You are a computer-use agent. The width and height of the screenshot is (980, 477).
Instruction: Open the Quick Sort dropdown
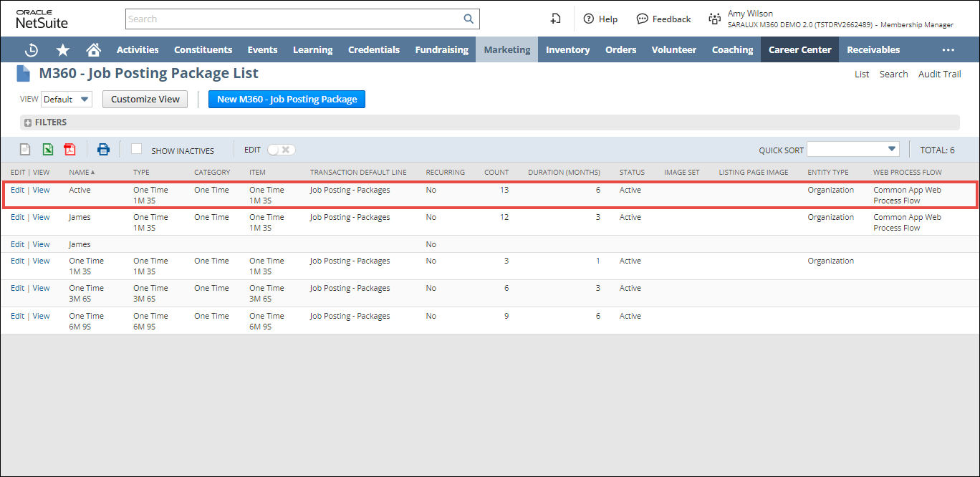[852, 149]
